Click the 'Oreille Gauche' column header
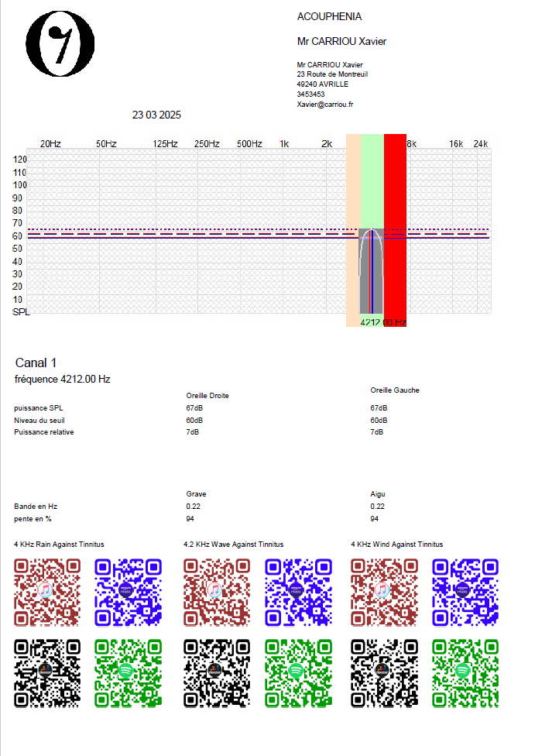This screenshot has height=756, width=535. point(395,390)
